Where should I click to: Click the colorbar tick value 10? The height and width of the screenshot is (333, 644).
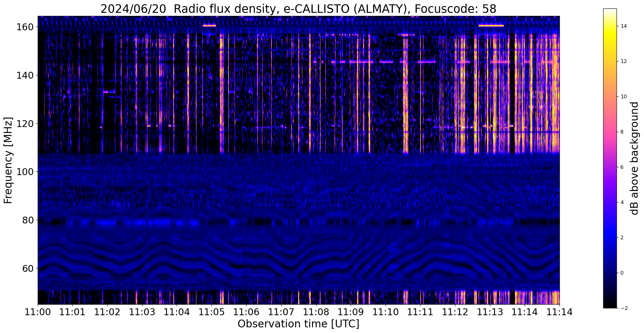(x=623, y=97)
